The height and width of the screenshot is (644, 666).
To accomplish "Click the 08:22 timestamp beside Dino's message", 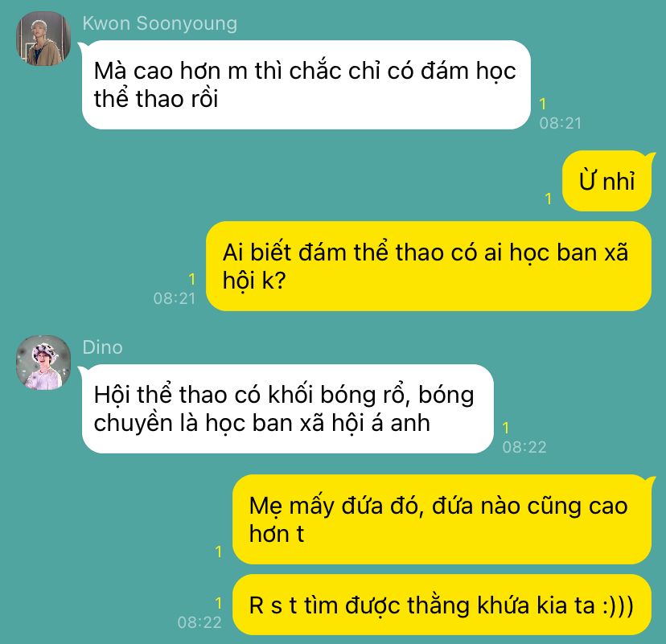I will tap(524, 447).
